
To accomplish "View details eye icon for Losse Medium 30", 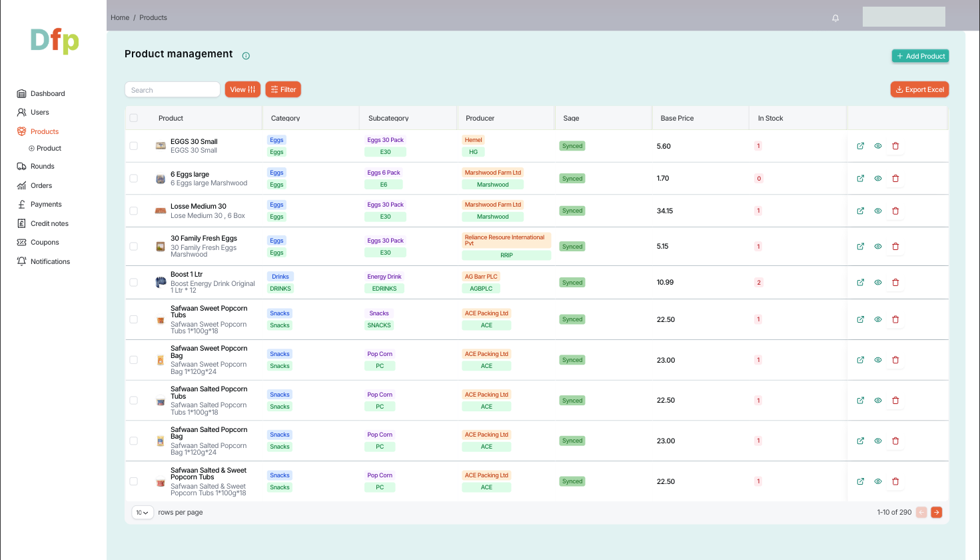I will [x=878, y=211].
